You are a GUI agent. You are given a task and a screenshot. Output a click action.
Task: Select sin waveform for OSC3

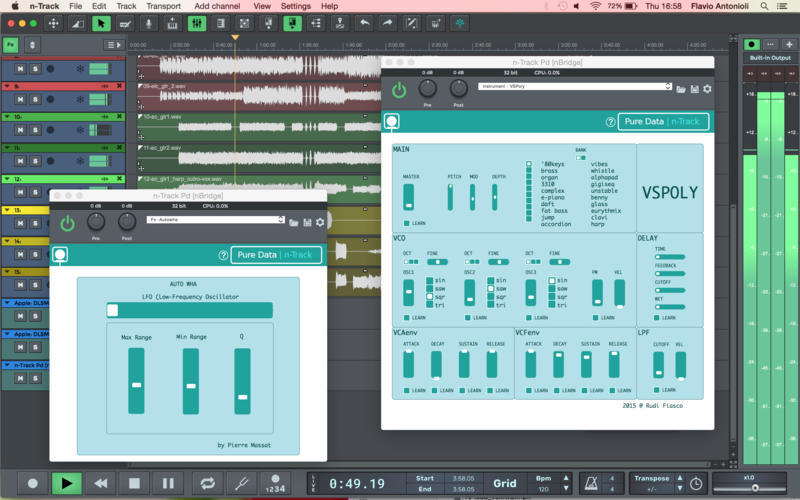coord(552,281)
